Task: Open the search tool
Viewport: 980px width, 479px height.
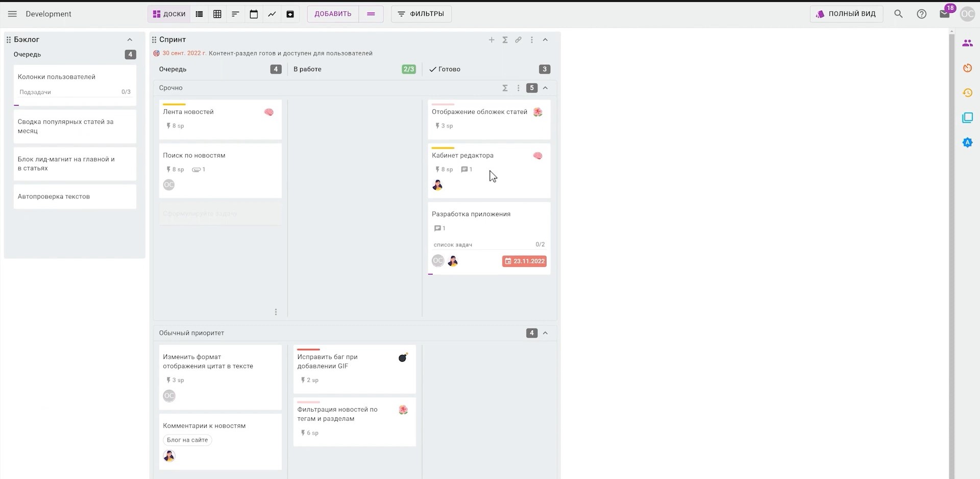Action: coord(898,14)
